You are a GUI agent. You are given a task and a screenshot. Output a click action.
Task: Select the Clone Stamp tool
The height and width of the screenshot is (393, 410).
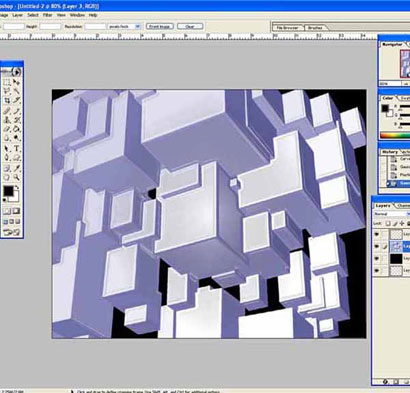click(7, 120)
